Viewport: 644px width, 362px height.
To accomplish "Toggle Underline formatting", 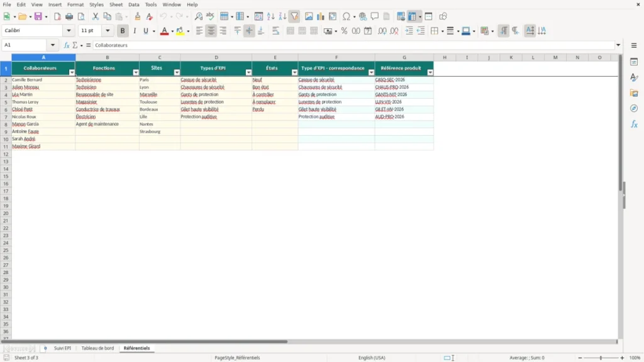I will pos(145,31).
